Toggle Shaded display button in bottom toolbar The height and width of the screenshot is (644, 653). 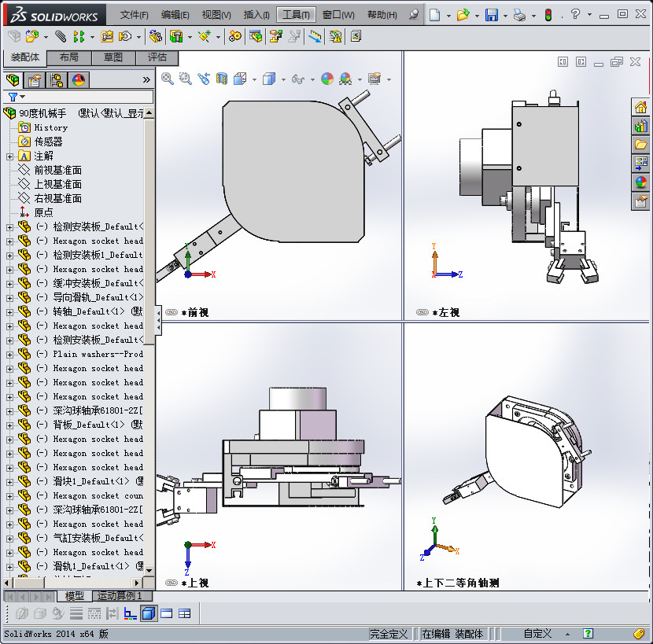click(149, 613)
